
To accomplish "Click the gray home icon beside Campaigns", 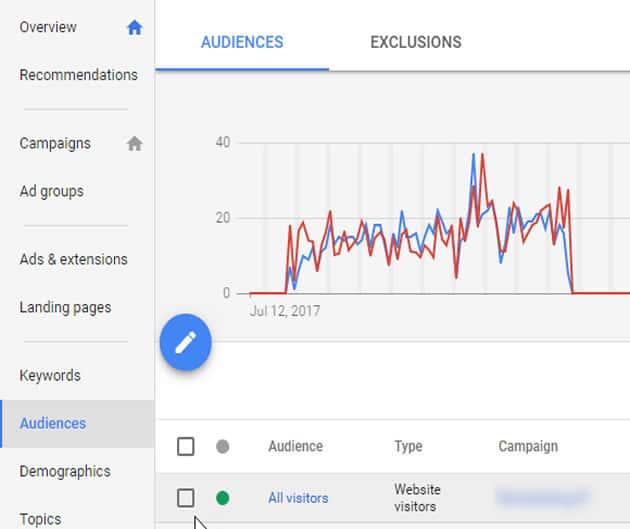I will pos(135,143).
